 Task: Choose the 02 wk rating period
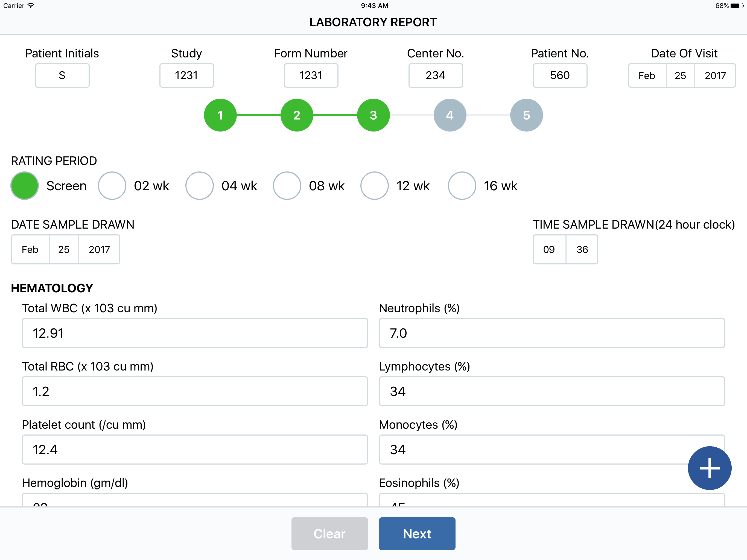click(x=112, y=186)
